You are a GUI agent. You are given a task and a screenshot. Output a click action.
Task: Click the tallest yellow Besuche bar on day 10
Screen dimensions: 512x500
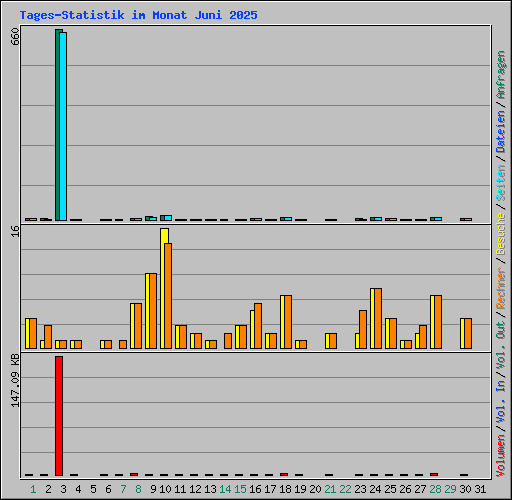(x=164, y=288)
